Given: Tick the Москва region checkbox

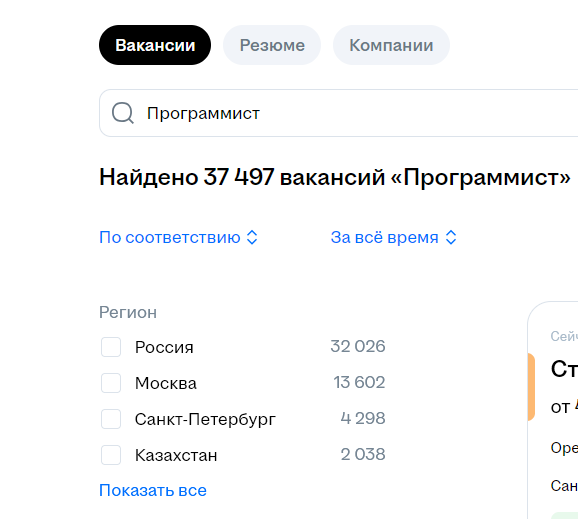Looking at the screenshot, I should [x=111, y=383].
